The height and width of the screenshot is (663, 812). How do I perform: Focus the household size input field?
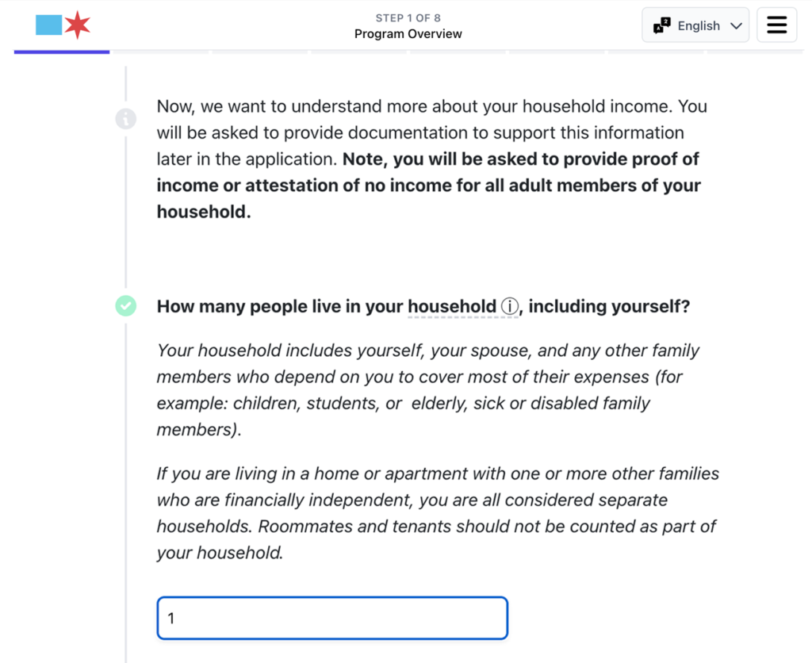(x=332, y=618)
